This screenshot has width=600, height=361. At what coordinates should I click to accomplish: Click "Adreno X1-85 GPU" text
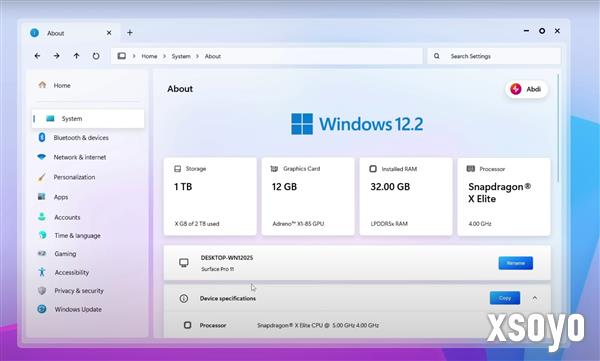coord(298,224)
